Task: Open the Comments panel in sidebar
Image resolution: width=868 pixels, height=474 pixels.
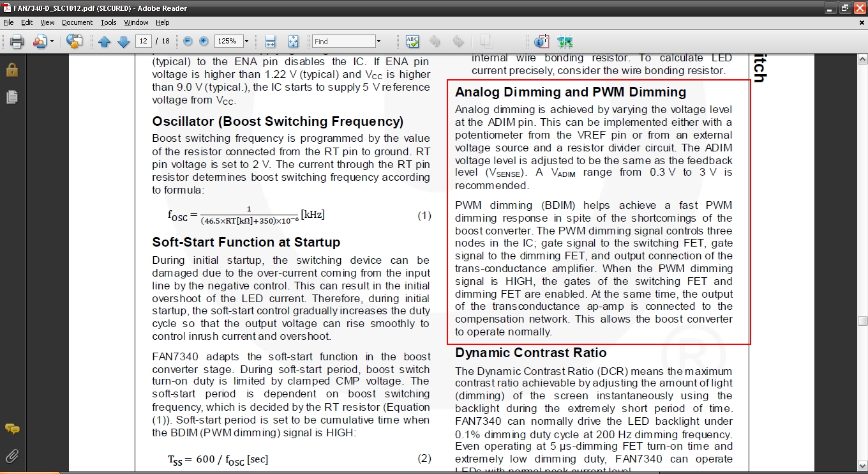Action: (x=11, y=429)
